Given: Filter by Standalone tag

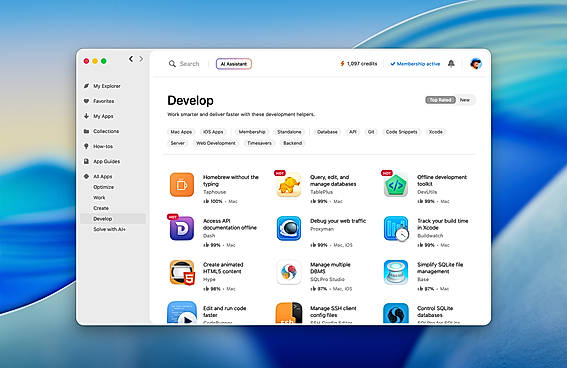Looking at the screenshot, I should pos(289,132).
